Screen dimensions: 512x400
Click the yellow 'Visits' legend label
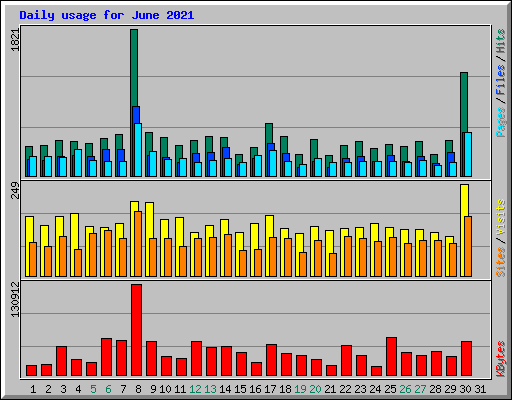pyautogui.click(x=500, y=218)
